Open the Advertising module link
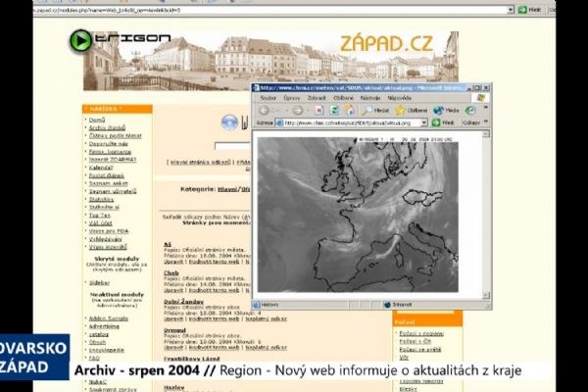Image resolution: width=588 pixels, height=392 pixels. click(104, 326)
